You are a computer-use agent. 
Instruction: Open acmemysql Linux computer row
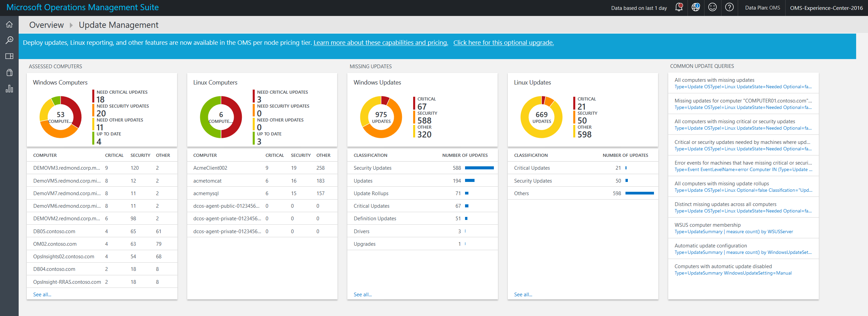coord(262,193)
